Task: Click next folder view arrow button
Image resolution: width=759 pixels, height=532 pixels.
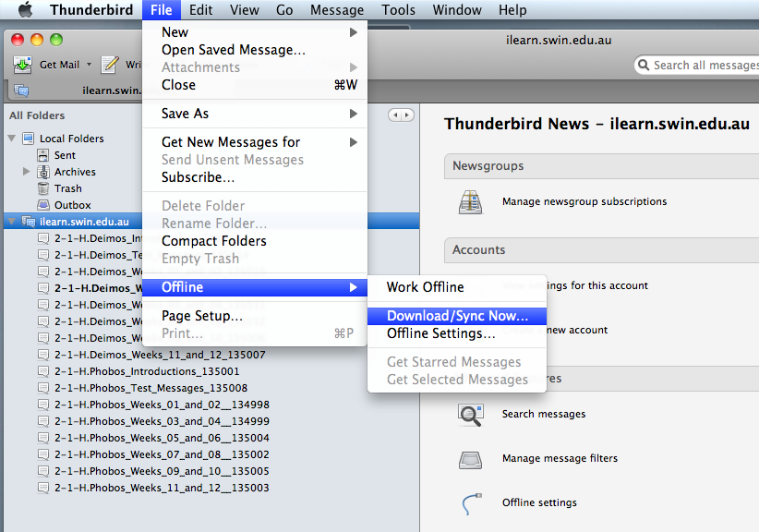Action: tap(407, 115)
